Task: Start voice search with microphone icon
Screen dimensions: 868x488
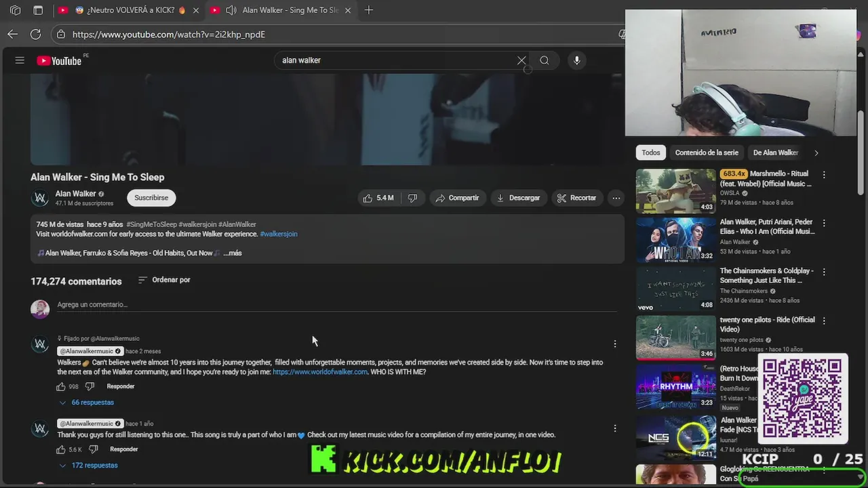Action: pyautogui.click(x=577, y=60)
